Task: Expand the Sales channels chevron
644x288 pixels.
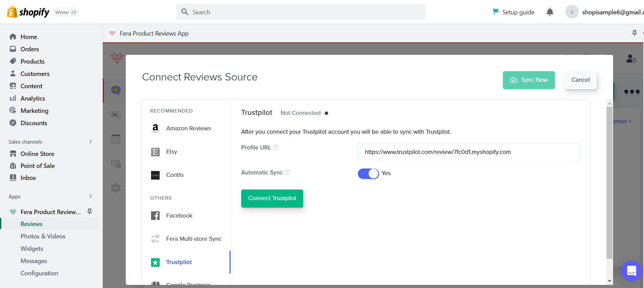Action: (x=90, y=142)
